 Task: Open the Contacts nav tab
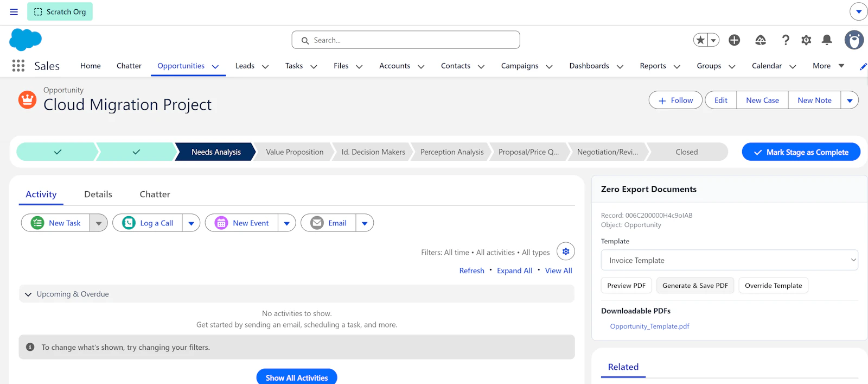[456, 66]
